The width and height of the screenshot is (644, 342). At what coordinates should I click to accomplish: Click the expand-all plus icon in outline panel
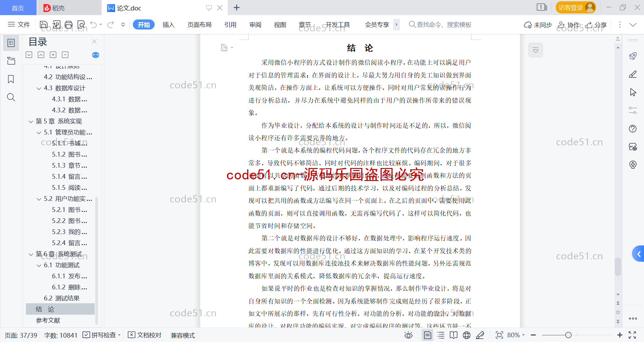(53, 55)
